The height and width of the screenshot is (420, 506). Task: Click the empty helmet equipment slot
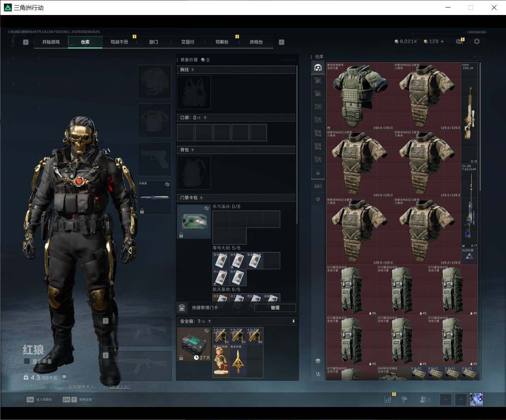(155, 82)
